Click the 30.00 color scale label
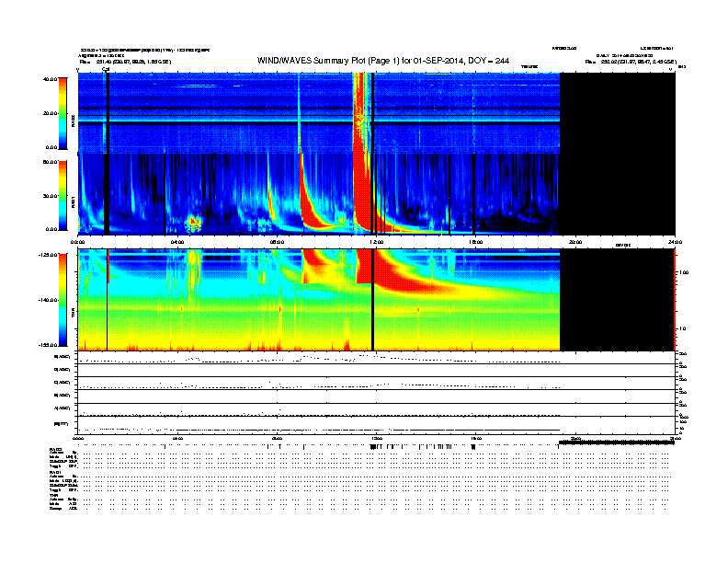Screen dimensions: 728x563 pos(50,196)
